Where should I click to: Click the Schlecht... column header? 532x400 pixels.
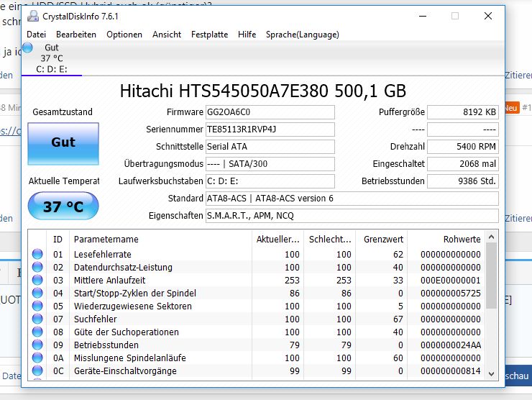330,239
